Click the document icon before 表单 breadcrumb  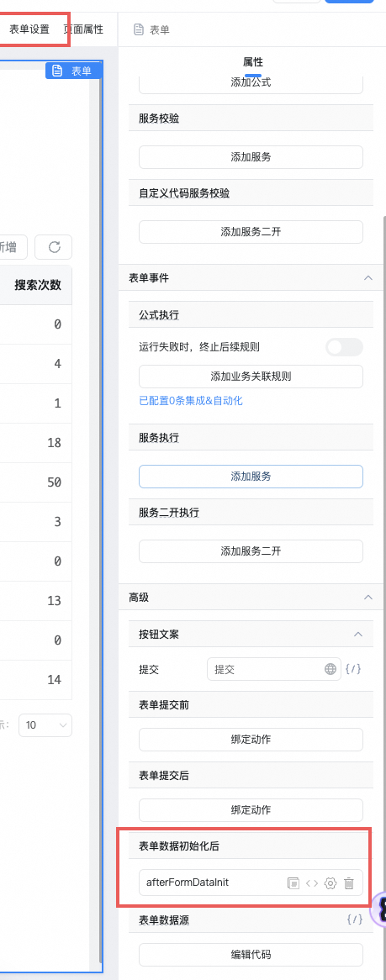point(139,29)
